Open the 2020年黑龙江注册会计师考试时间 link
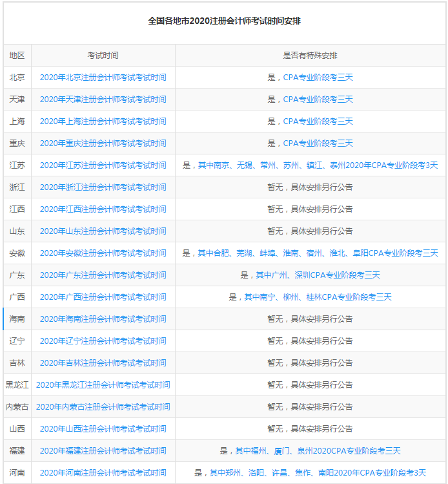448x484 pixels. 103,385
